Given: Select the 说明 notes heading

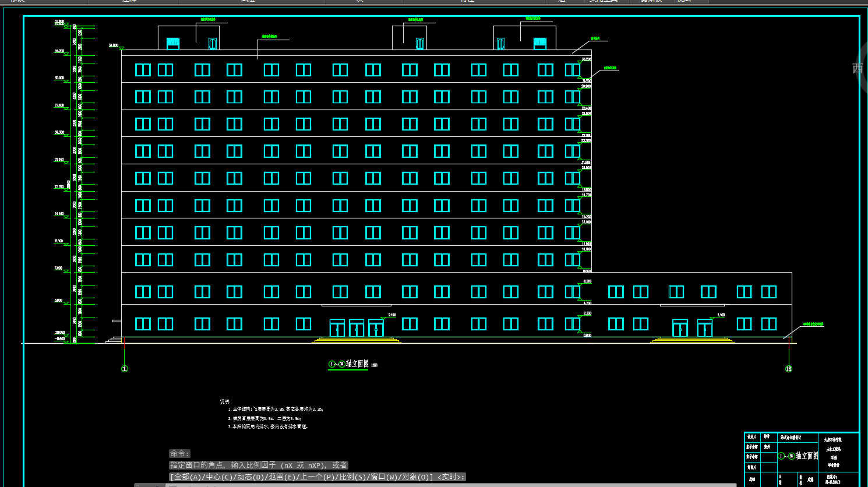Looking at the screenshot, I should click(225, 401).
